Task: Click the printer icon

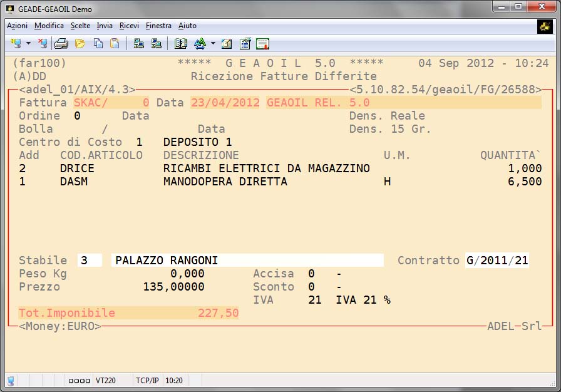Action: tap(61, 43)
